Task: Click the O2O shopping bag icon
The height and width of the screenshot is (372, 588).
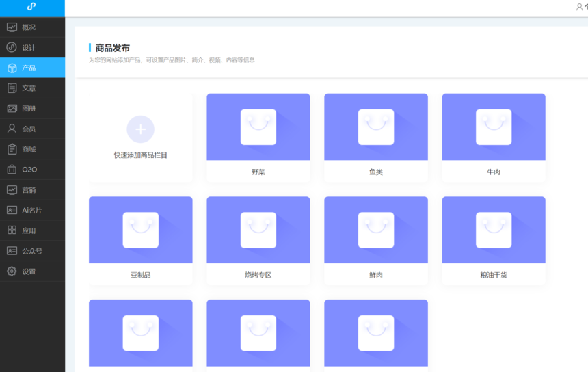Action: pyautogui.click(x=12, y=169)
